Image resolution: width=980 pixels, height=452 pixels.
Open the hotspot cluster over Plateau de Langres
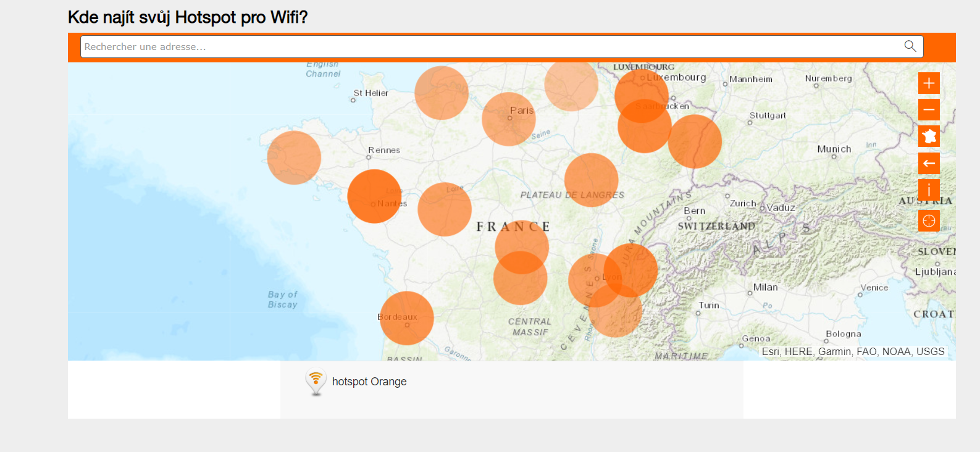click(x=592, y=180)
